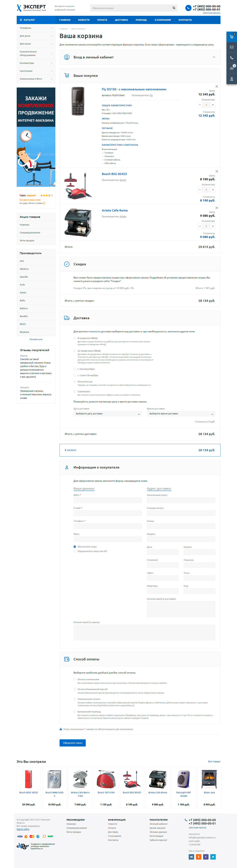Open the Доставка top menu item

click(x=121, y=20)
